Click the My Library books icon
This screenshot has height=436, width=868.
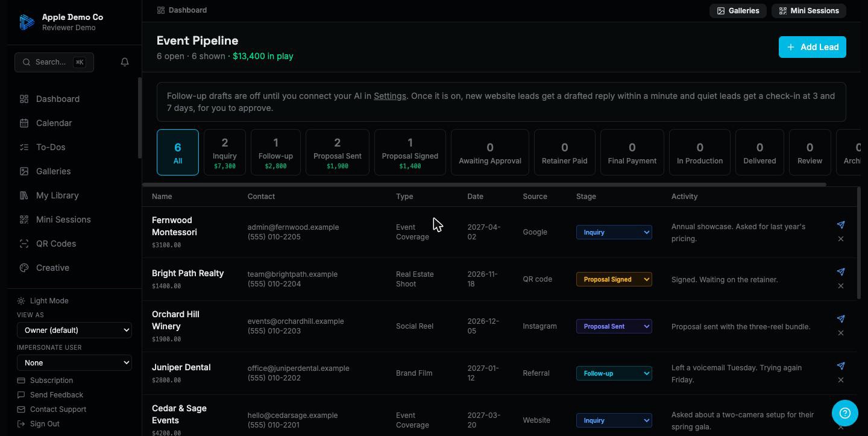24,195
